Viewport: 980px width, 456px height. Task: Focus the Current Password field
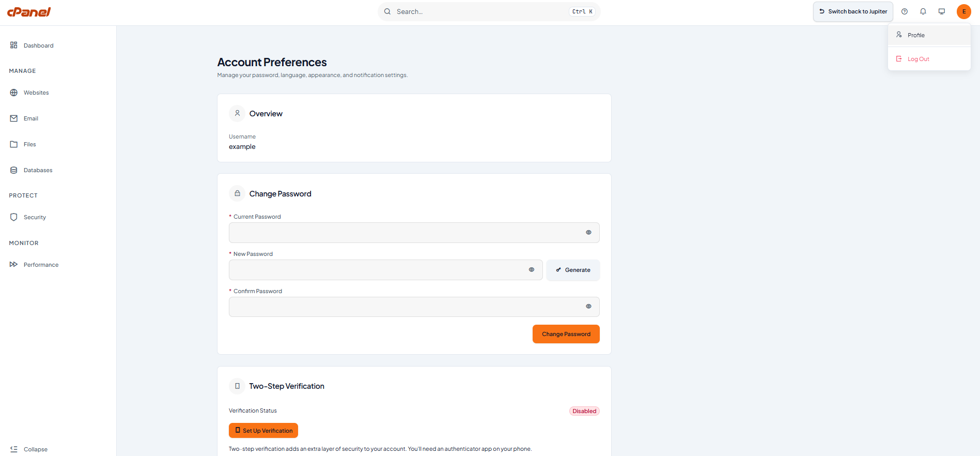(414, 233)
